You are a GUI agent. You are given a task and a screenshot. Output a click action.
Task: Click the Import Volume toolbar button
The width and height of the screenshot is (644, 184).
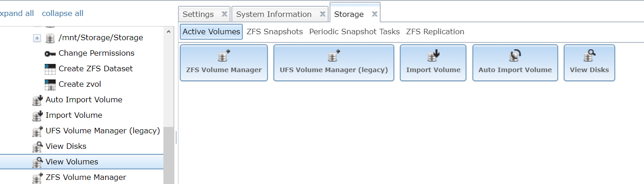(x=433, y=63)
